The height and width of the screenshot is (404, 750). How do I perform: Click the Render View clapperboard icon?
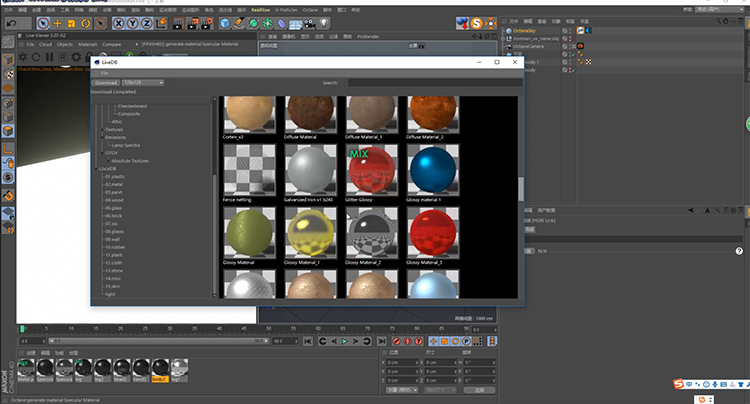178,23
